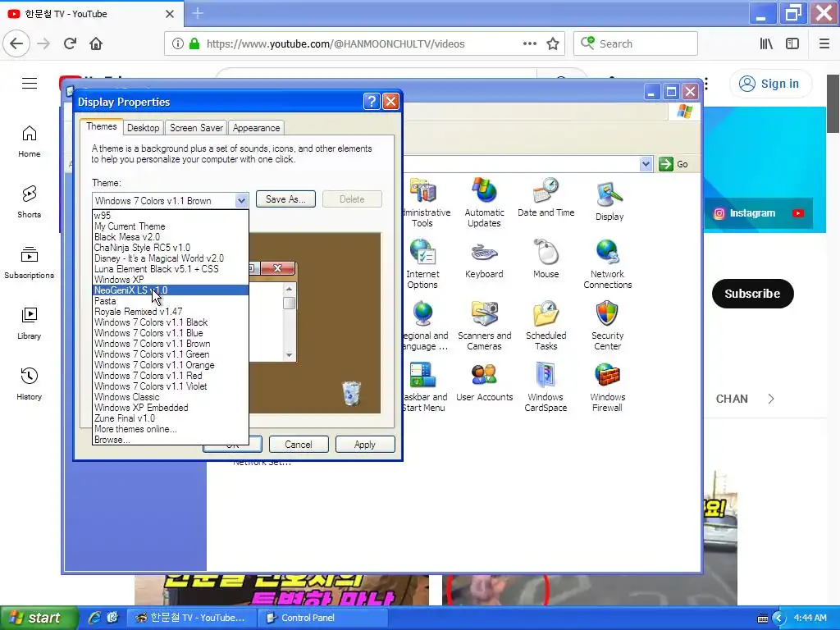This screenshot has width=840, height=630.
Task: Open YouTube Shorts from sidebar
Action: tap(30, 202)
